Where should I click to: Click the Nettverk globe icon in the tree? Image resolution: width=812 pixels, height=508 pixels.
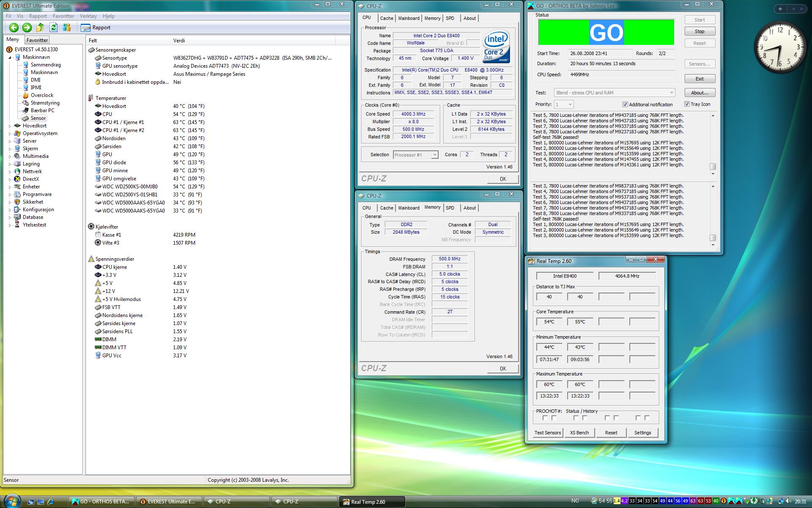[17, 171]
